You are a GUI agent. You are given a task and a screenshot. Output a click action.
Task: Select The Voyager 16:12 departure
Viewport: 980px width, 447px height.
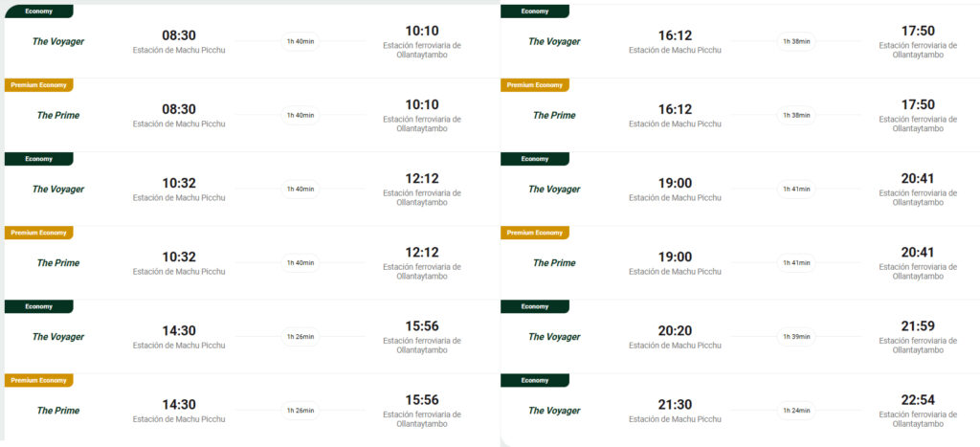click(x=740, y=41)
